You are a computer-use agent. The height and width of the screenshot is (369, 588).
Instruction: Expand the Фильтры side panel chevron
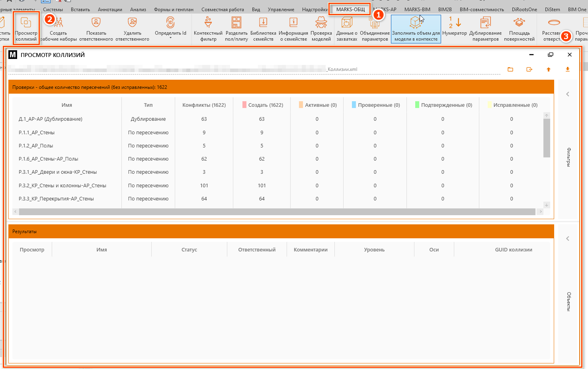568,94
